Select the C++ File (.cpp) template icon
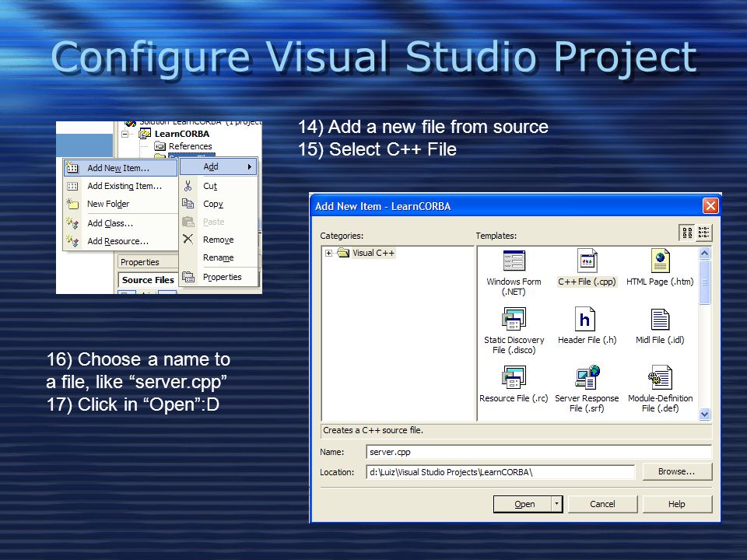 [587, 261]
